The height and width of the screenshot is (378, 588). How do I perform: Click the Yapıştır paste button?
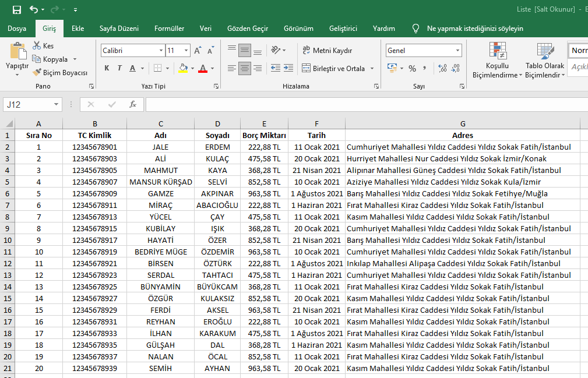[x=17, y=58]
